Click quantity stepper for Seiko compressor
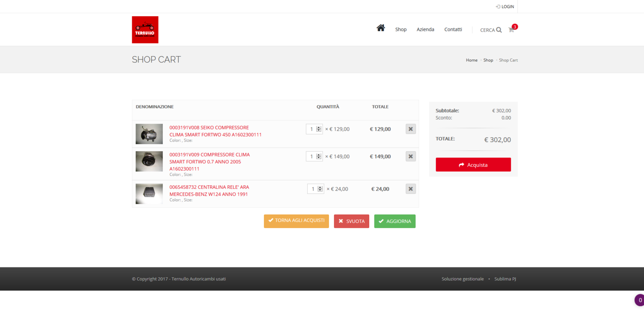The height and width of the screenshot is (317, 644). [x=319, y=129]
